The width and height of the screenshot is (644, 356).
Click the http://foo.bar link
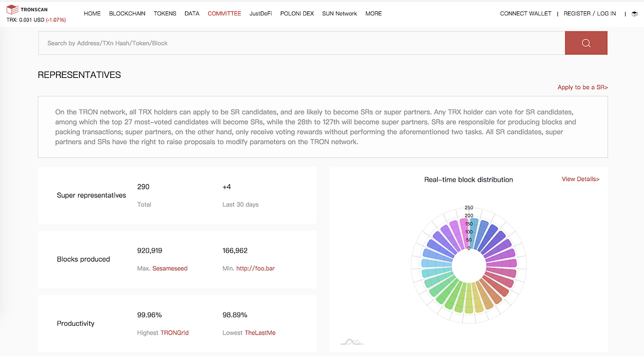tap(255, 268)
